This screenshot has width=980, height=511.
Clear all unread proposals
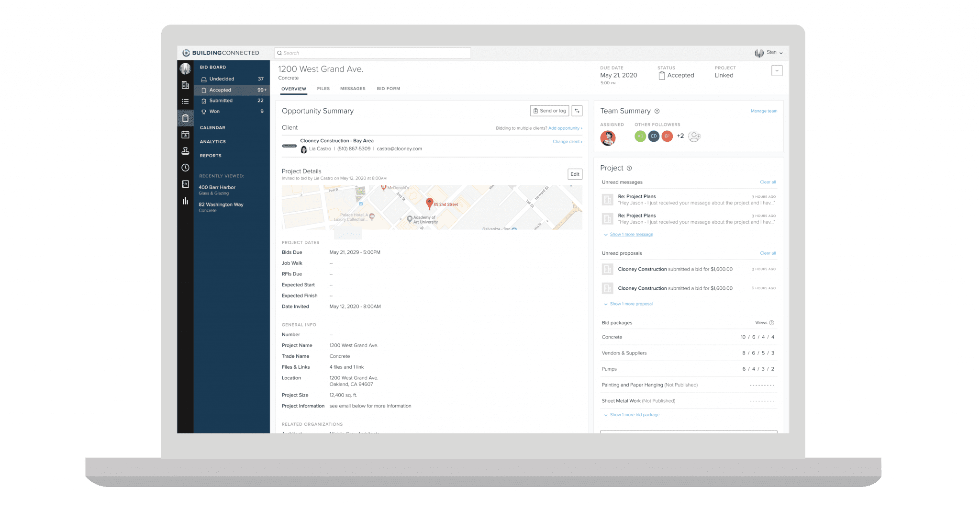[768, 253]
